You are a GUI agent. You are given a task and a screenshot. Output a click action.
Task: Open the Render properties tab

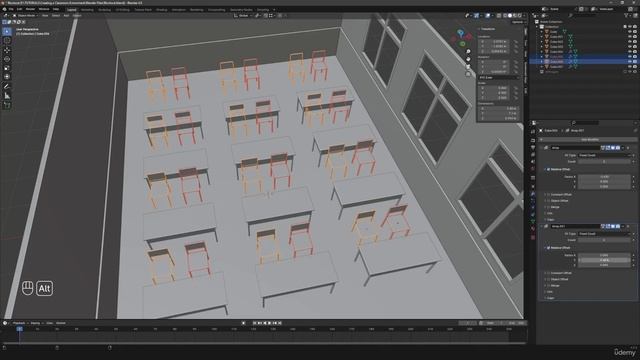533,140
